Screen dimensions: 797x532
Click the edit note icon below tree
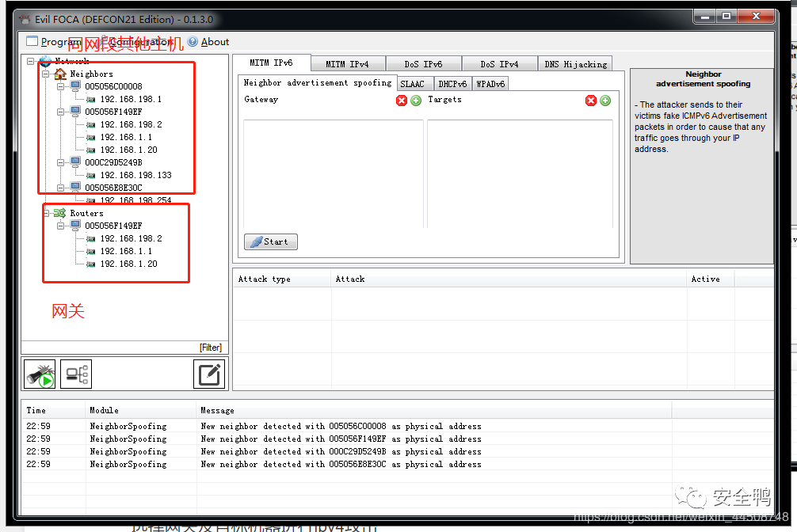(x=209, y=374)
